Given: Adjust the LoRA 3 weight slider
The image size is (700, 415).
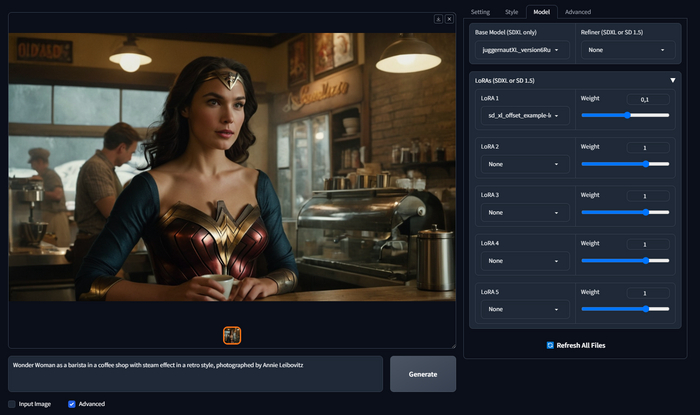Looking at the screenshot, I should click(x=625, y=212).
